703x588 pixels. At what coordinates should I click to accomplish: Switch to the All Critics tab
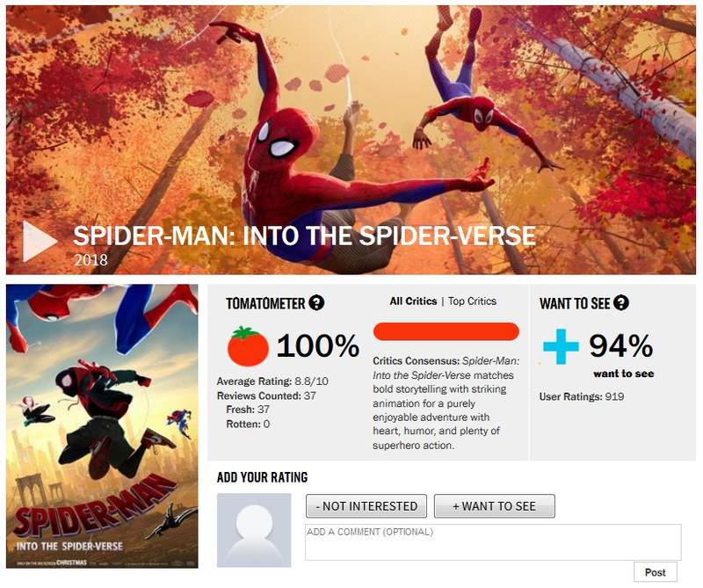(x=413, y=301)
